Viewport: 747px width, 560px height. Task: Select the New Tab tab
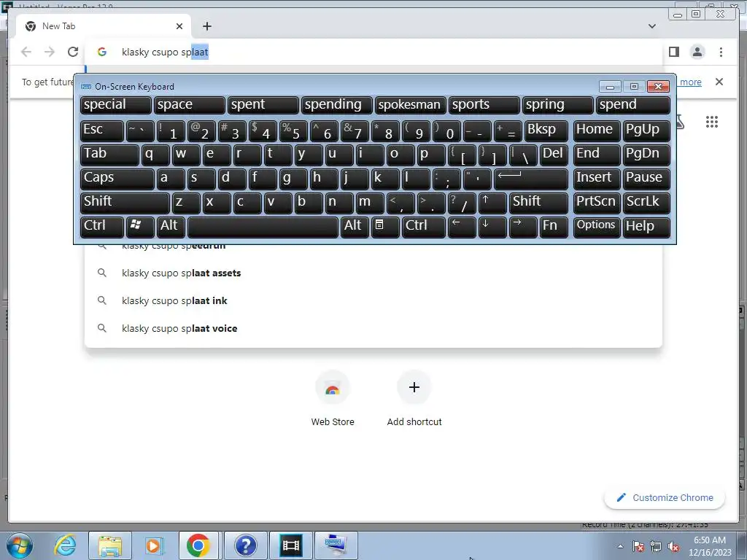pyautogui.click(x=104, y=26)
